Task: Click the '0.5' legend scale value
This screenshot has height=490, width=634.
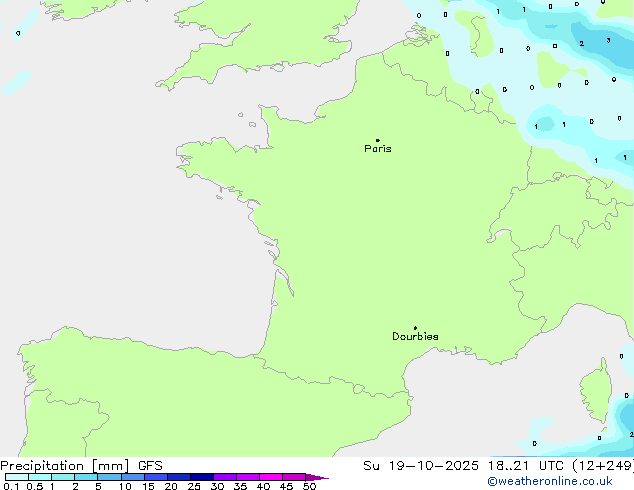Action: point(34,486)
